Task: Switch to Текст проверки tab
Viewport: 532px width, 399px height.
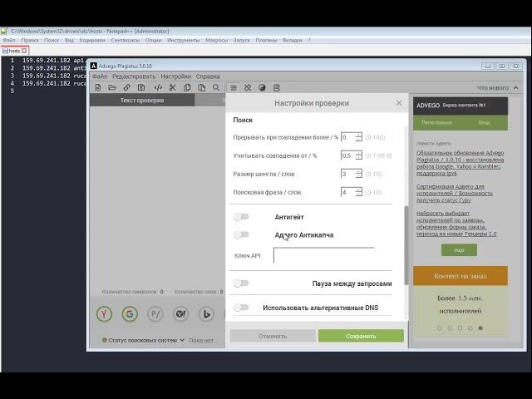Action: 142,100
